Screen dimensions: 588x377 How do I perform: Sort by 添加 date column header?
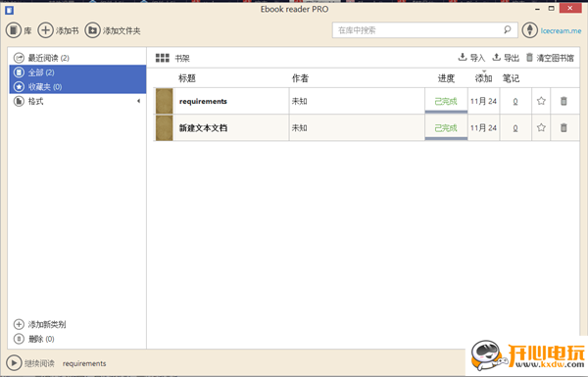point(483,78)
